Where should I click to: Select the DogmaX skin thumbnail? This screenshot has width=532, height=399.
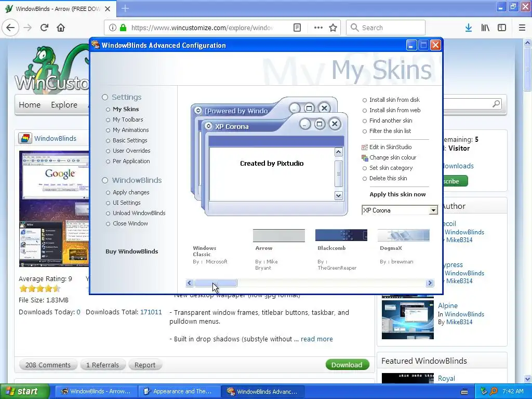pos(403,235)
